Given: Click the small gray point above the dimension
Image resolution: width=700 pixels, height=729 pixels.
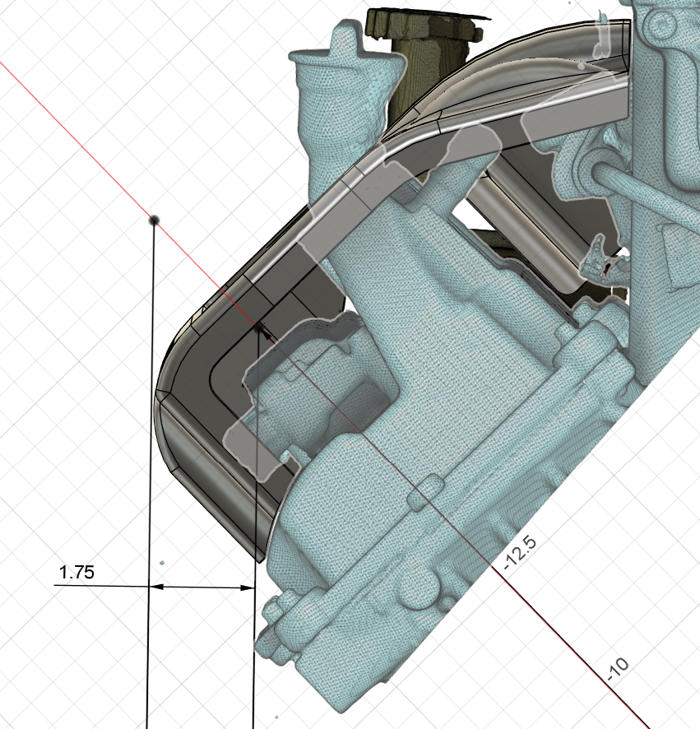Looking at the screenshot, I should point(162,563).
